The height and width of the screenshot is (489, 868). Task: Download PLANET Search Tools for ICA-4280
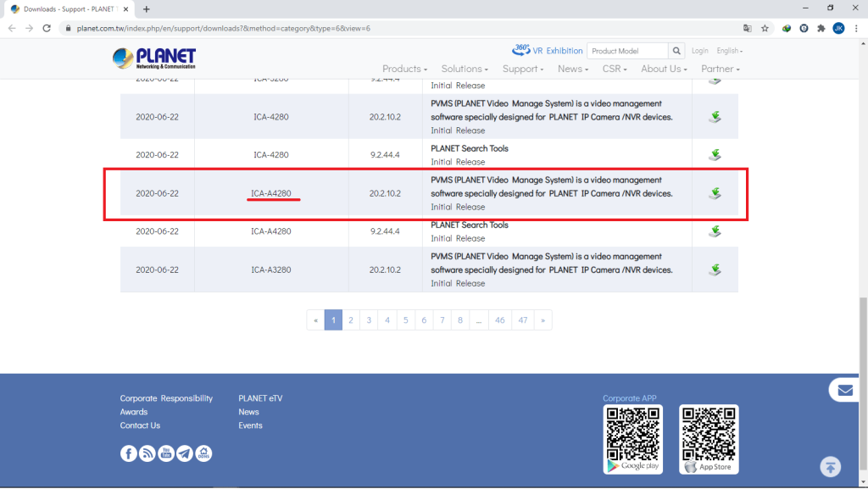(715, 155)
